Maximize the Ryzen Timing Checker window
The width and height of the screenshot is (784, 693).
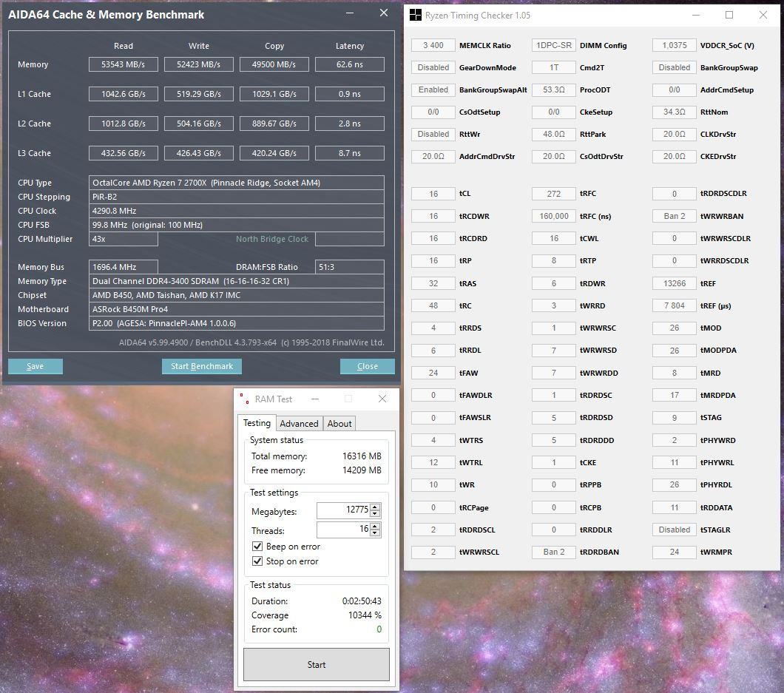(x=729, y=15)
